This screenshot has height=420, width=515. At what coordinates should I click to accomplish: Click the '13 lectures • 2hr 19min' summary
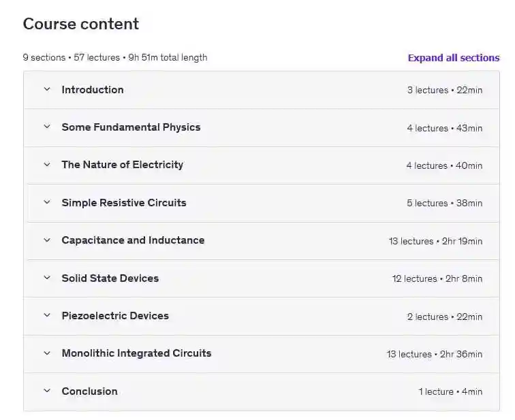coord(435,241)
